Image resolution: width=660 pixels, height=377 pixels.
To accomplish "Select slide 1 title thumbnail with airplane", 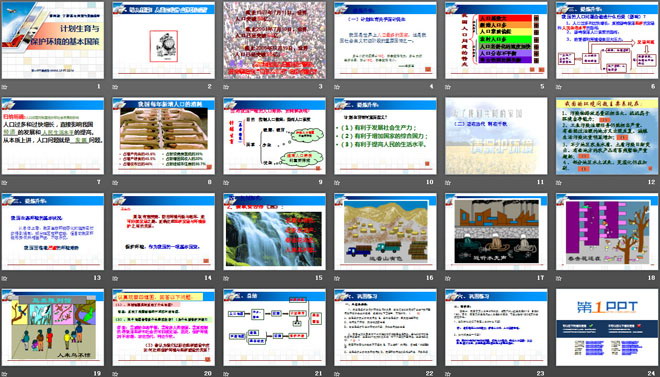I will (53, 40).
